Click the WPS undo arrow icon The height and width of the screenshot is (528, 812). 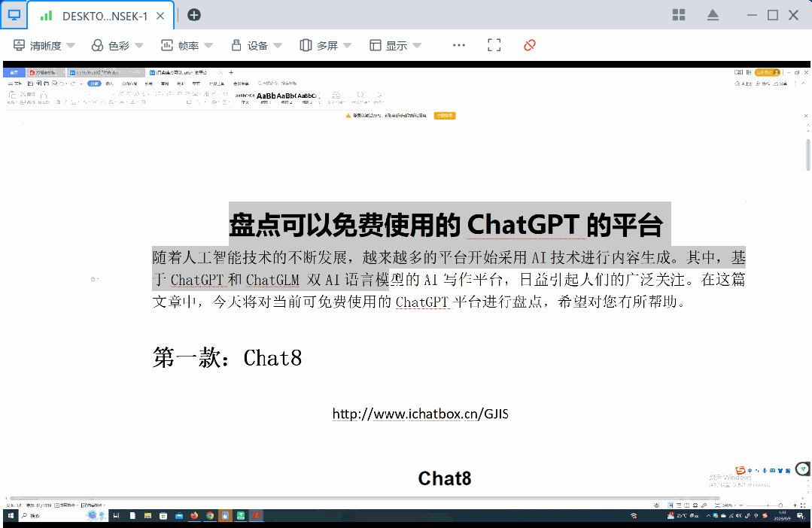pyautogui.click(x=62, y=83)
